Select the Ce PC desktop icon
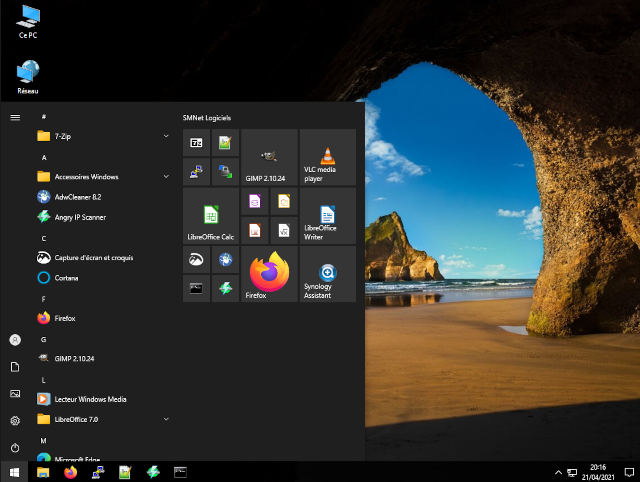This screenshot has height=482, width=640. 28,22
